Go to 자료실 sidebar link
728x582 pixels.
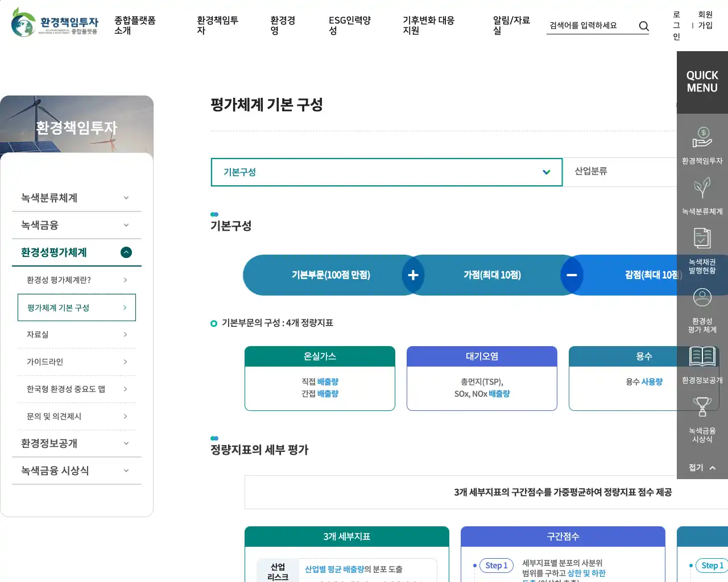(76, 334)
